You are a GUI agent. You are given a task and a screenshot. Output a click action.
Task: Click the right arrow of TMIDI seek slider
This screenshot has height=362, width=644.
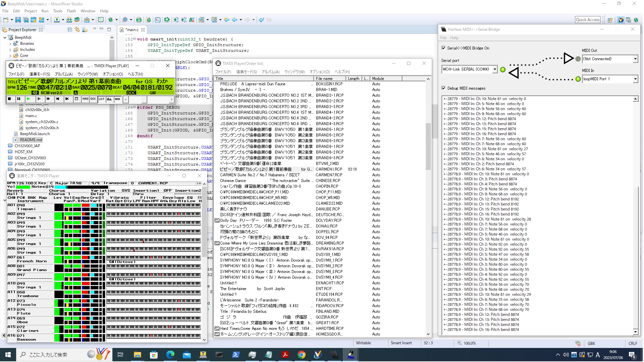click(x=172, y=99)
